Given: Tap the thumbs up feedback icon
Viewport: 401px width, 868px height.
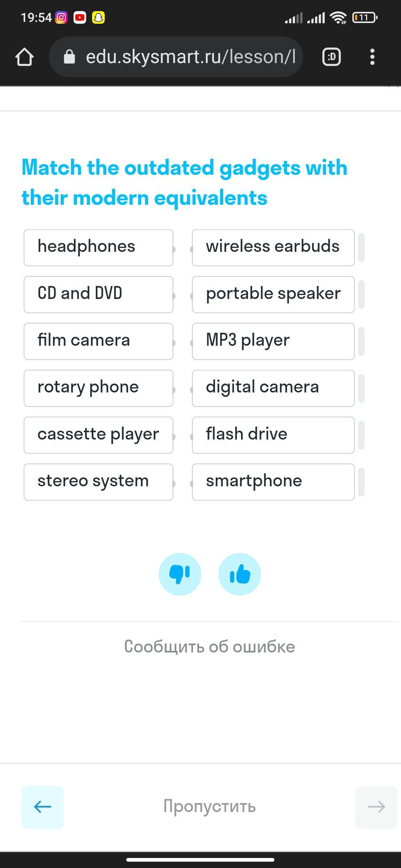Looking at the screenshot, I should 239,574.
